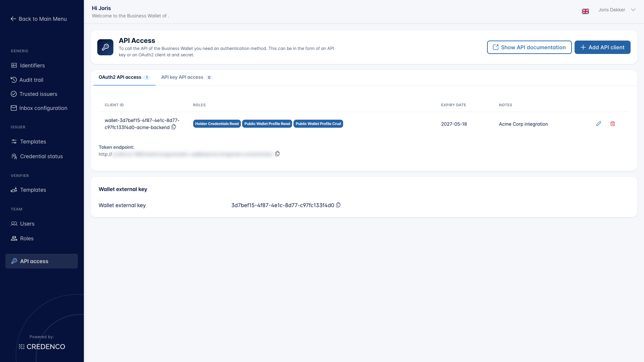Viewport: 644px width, 362px height.
Task: Click the expiry date 2027-05-18
Action: click(x=454, y=124)
